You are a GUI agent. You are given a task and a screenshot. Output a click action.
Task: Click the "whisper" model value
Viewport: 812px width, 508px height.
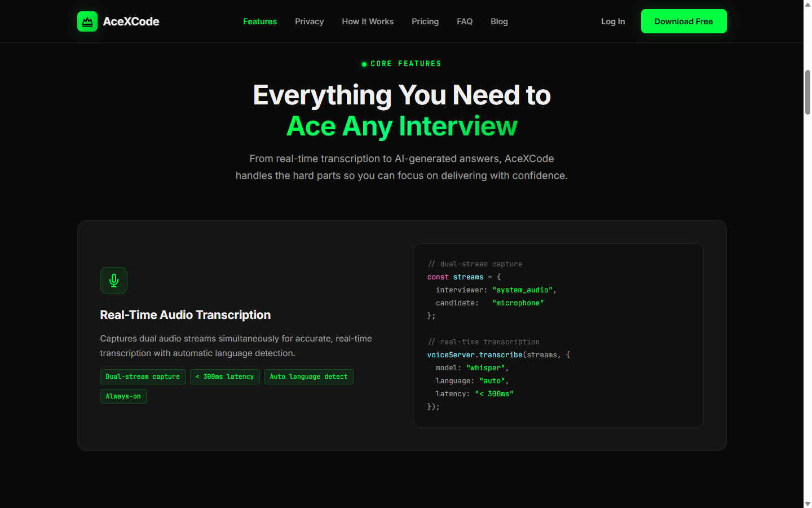(486, 368)
